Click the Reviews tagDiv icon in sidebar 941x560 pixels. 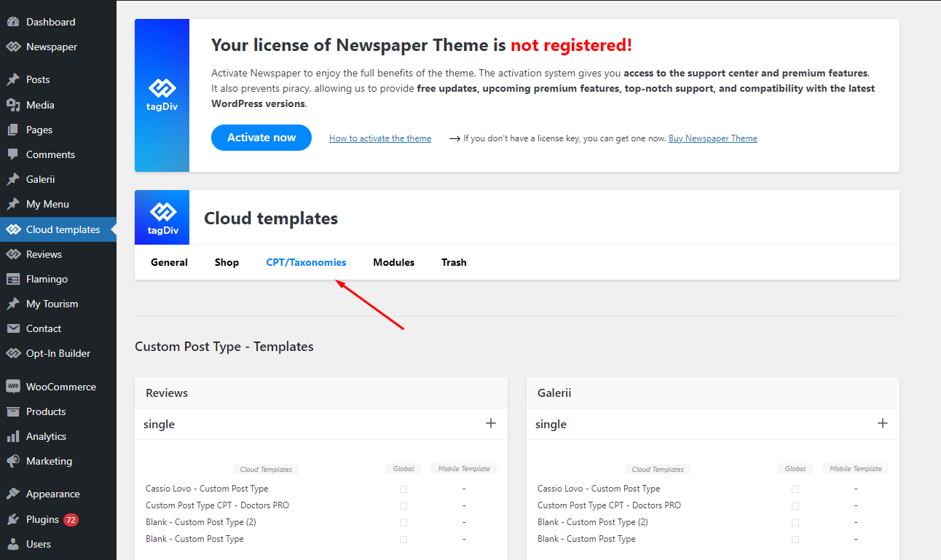click(x=13, y=254)
